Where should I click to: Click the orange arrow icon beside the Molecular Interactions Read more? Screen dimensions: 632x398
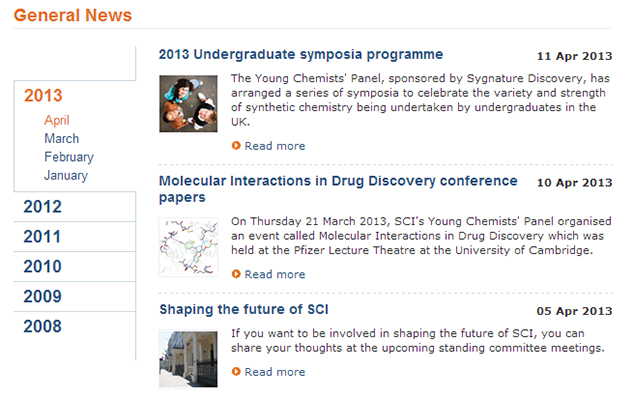coord(236,274)
